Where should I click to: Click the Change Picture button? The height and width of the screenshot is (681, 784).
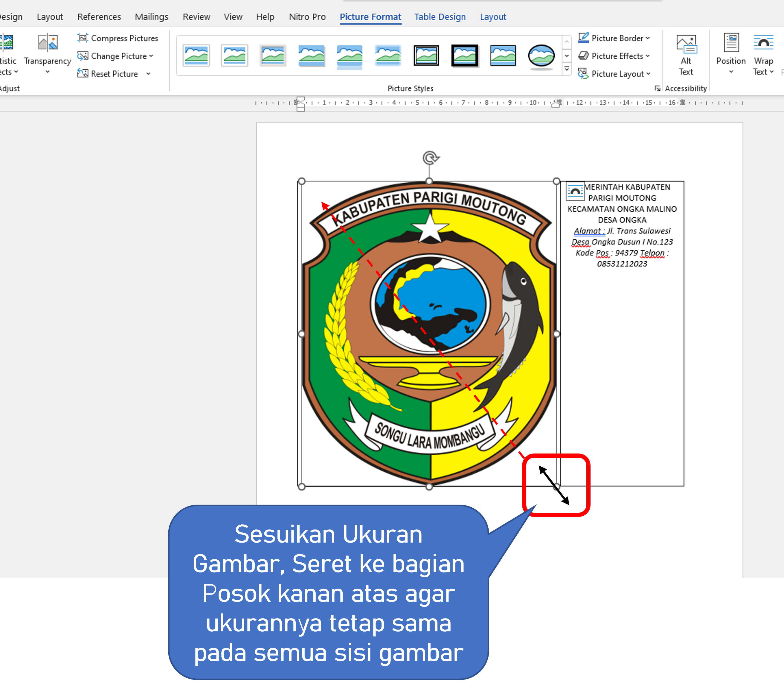(119, 56)
